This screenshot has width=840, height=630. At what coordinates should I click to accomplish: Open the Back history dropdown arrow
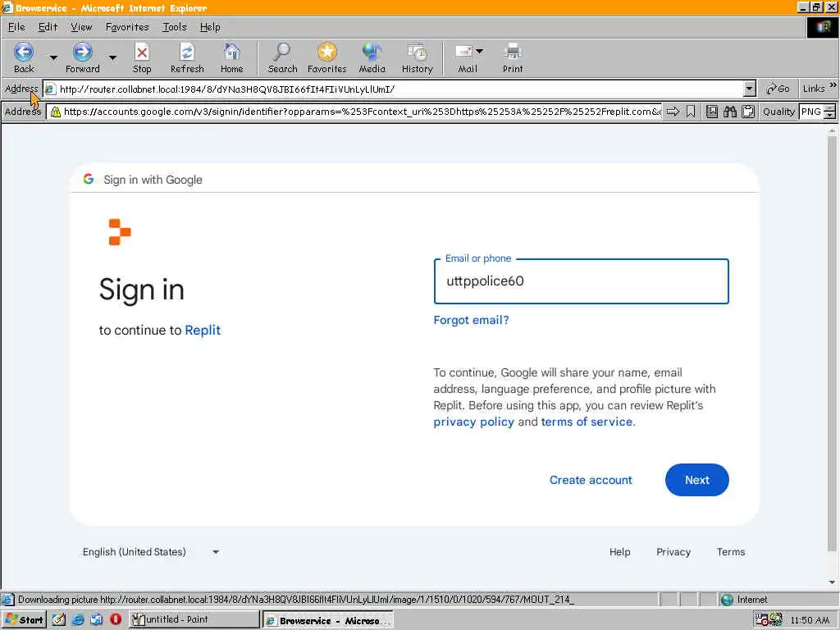tap(53, 57)
